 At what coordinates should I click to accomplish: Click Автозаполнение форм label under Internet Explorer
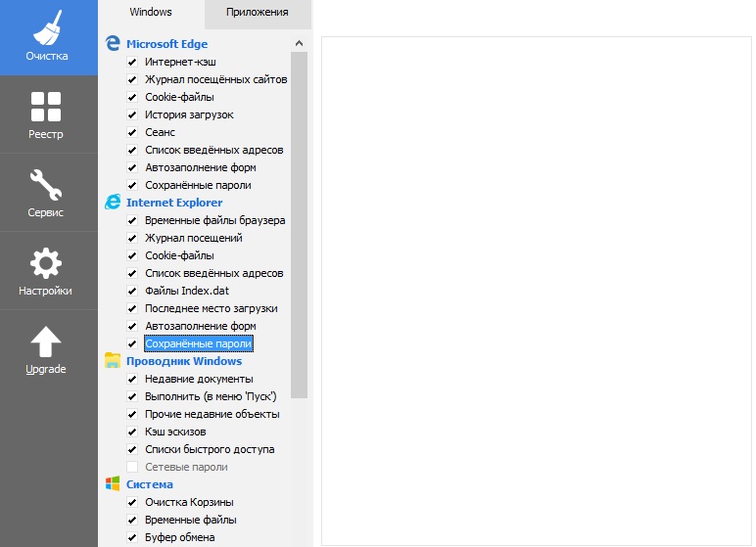click(x=201, y=326)
